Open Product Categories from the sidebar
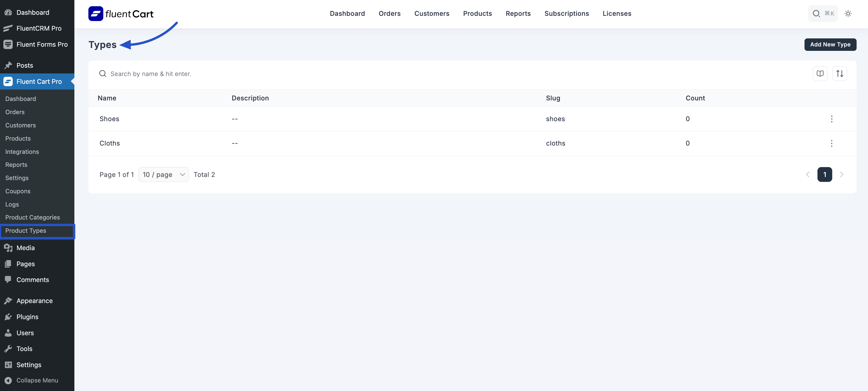This screenshot has width=868, height=391. pos(32,217)
